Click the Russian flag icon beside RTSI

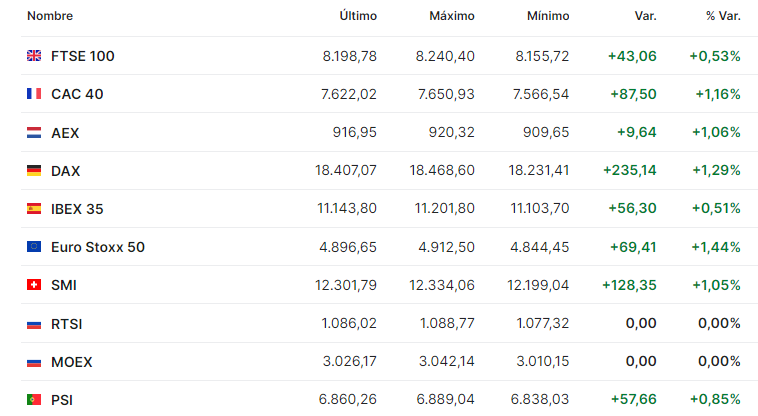34,324
